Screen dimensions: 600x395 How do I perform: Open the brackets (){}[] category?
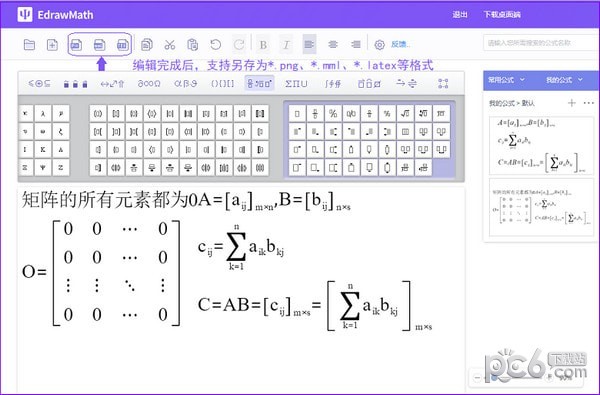click(x=222, y=83)
